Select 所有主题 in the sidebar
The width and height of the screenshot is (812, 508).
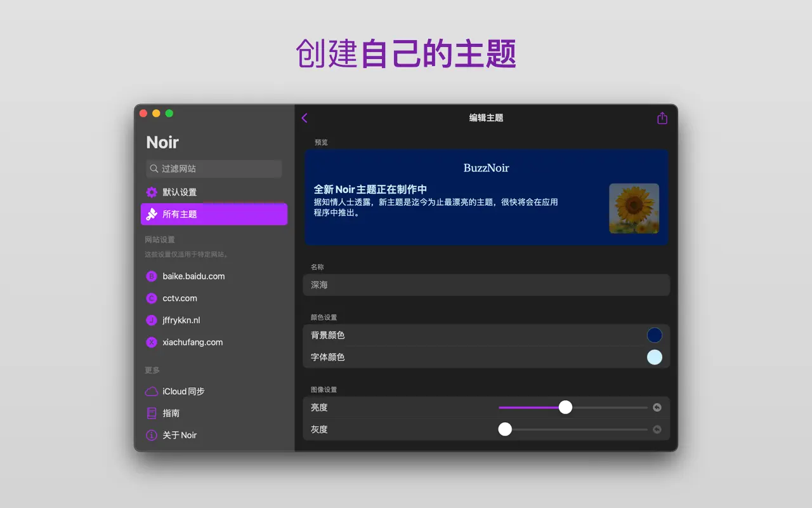(214, 214)
